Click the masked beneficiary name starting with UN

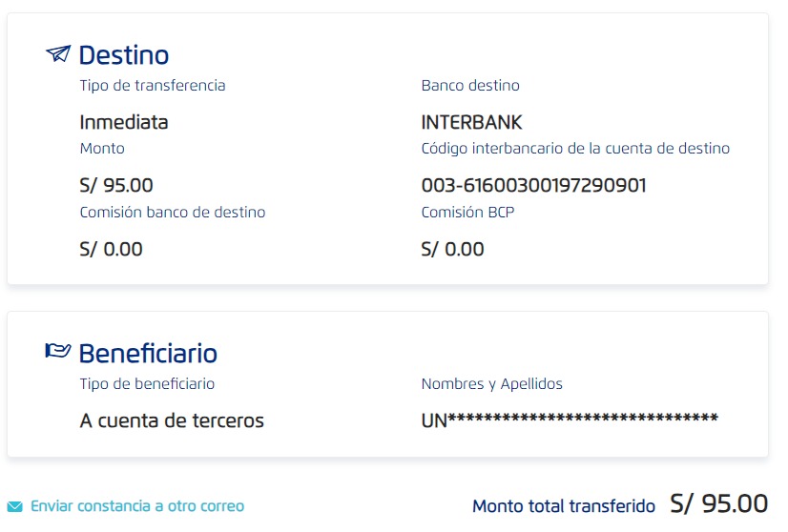point(569,420)
